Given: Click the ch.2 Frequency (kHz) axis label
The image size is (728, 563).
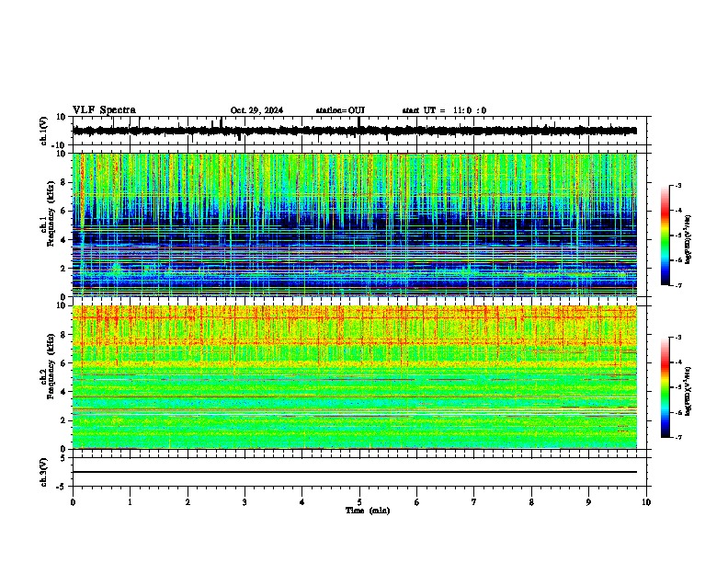Looking at the screenshot, I should tap(47, 366).
